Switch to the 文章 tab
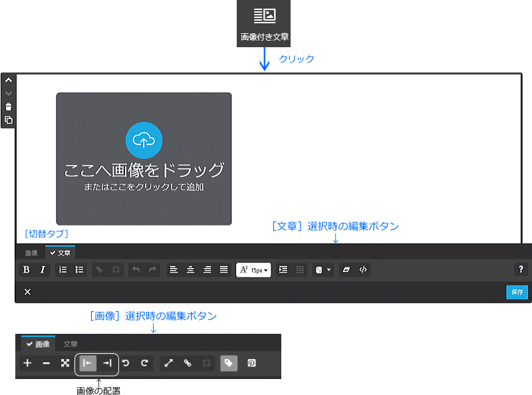This screenshot has width=532, height=395. 61,253
